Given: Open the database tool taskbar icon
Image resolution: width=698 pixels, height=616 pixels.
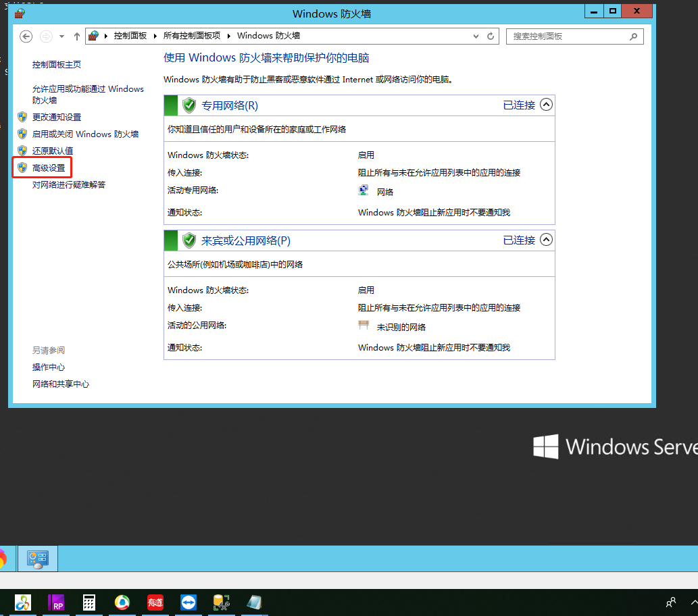Looking at the screenshot, I should click(x=221, y=602).
